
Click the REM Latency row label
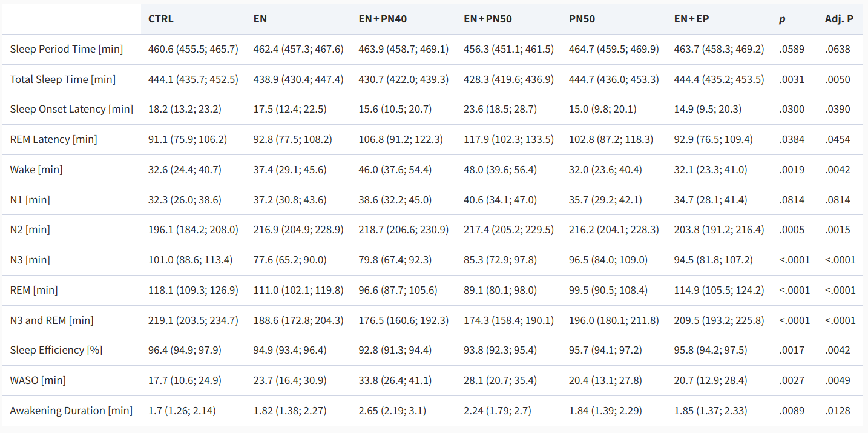tap(53, 139)
